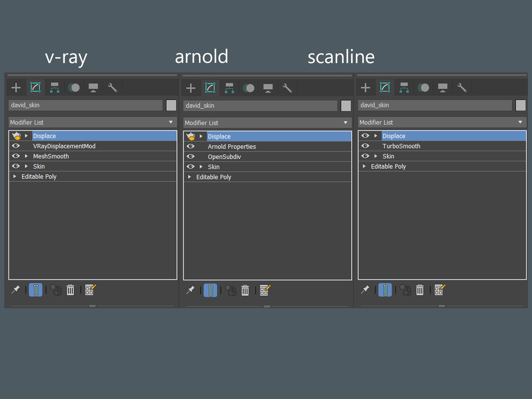Click Configure Modifier Sets icon in scanline panel
The image size is (532, 399).
[x=439, y=290]
